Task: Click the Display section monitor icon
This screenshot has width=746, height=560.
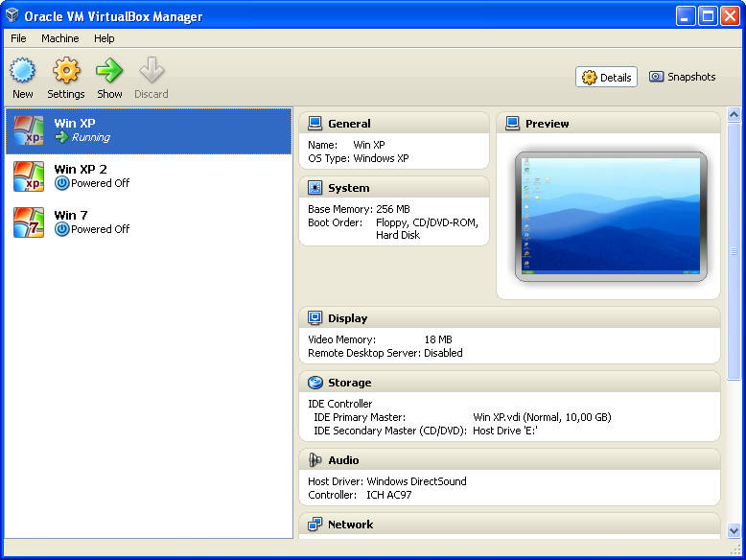Action: click(x=315, y=318)
